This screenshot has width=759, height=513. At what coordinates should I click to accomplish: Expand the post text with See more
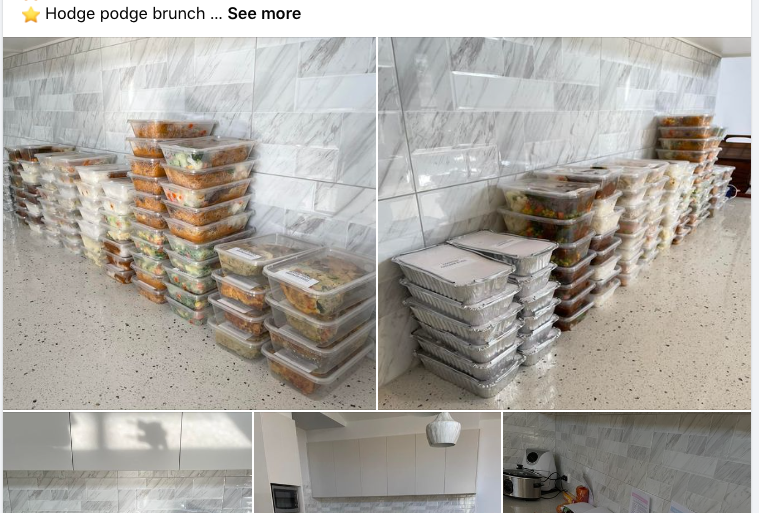point(264,14)
